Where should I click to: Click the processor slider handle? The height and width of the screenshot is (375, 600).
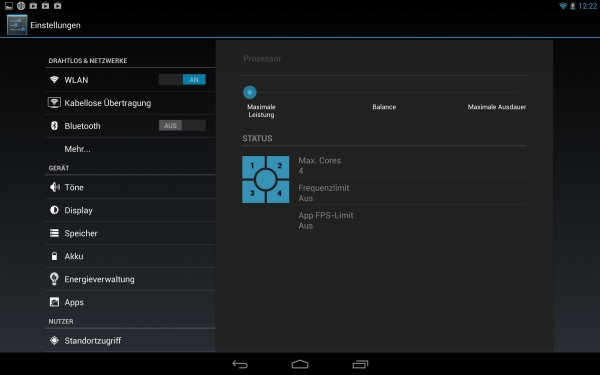click(249, 92)
